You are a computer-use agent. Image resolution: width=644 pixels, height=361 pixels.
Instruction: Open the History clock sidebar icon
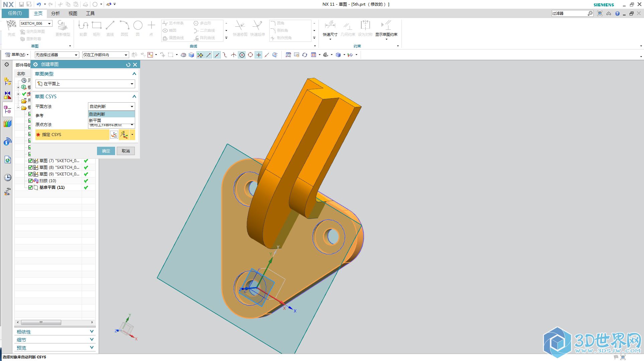(x=7, y=177)
